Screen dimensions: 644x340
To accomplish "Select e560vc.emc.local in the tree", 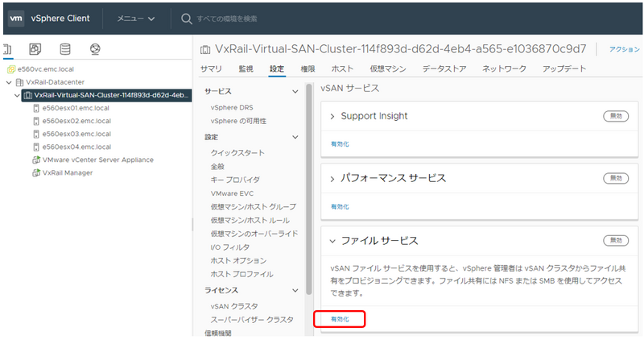I will (46, 69).
